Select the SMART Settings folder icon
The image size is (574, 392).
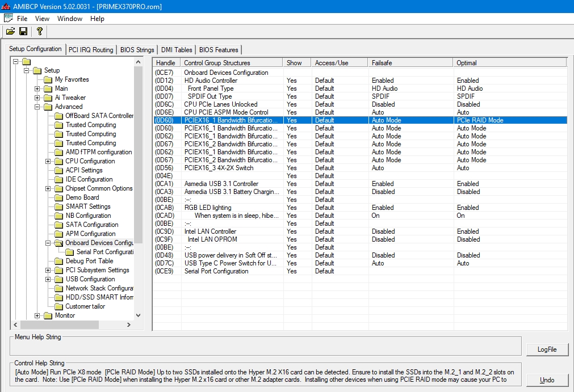click(58, 206)
